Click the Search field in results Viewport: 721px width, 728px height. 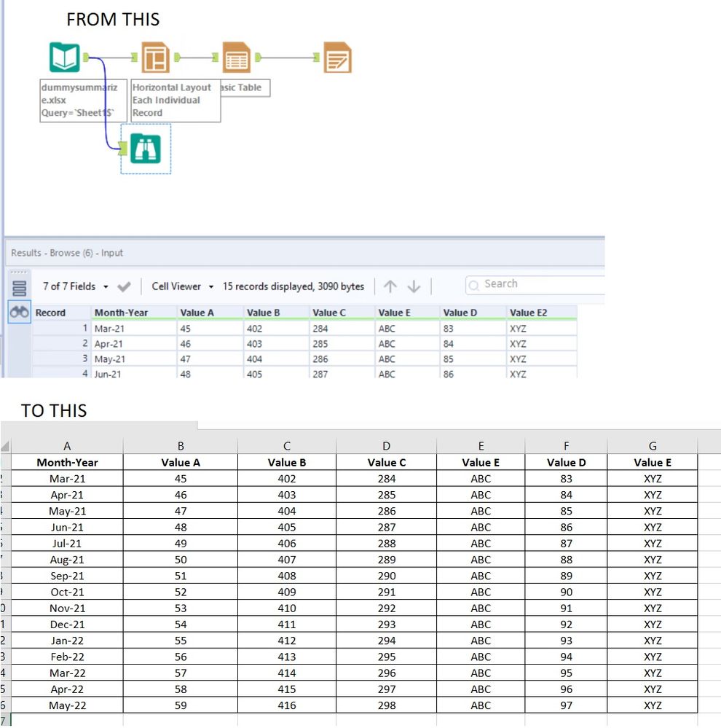click(539, 284)
